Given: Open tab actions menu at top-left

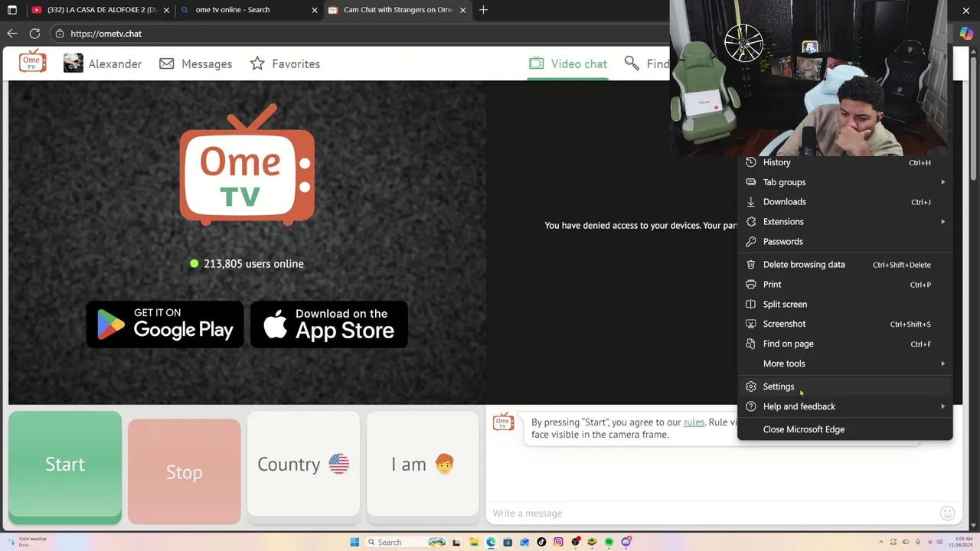Looking at the screenshot, I should (x=11, y=10).
